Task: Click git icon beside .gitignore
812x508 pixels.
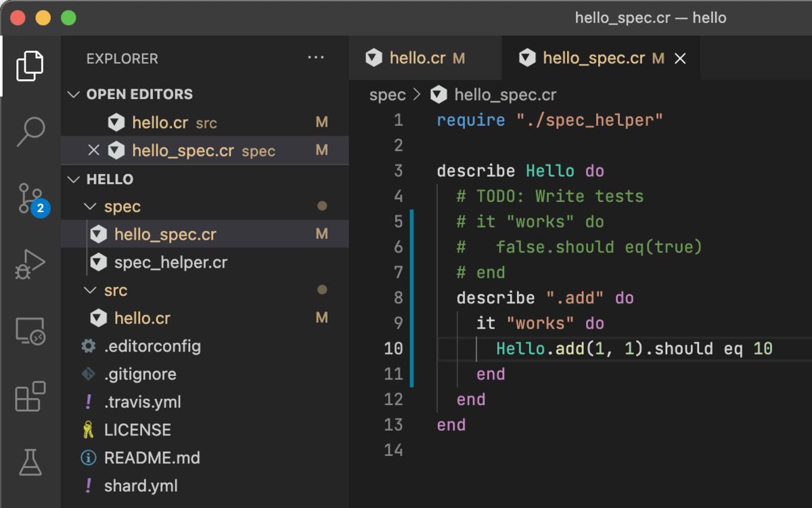Action: [x=88, y=374]
